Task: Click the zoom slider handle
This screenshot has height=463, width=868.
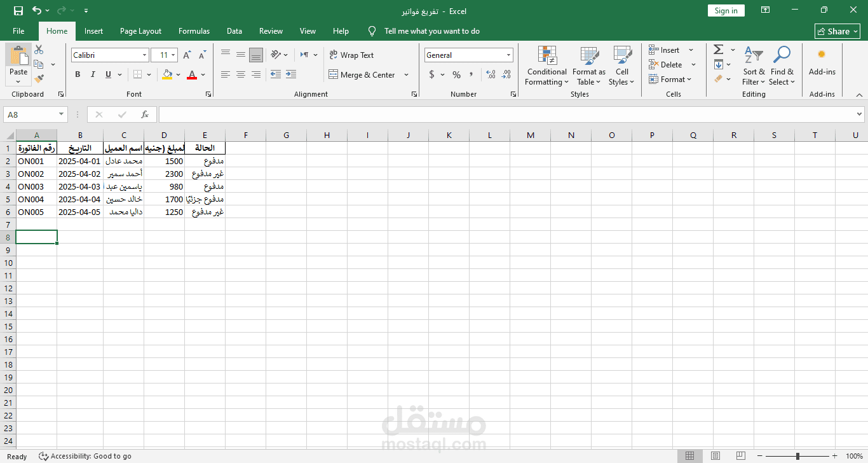Action: coord(797,456)
